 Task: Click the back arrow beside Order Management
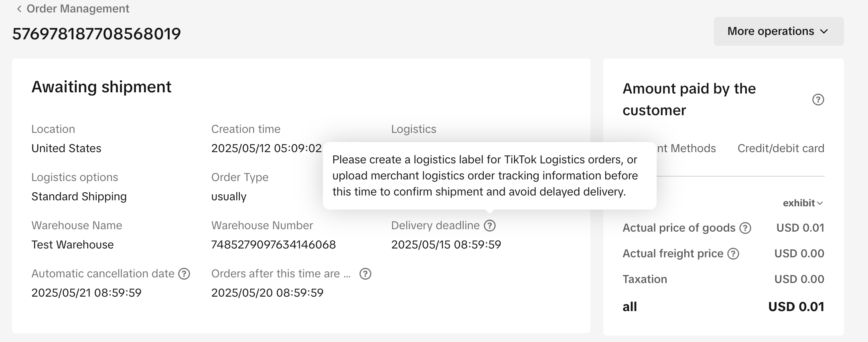(19, 9)
